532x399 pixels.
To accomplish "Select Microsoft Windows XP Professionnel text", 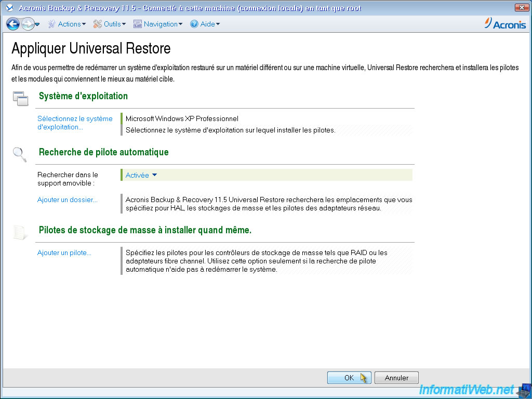I will [x=182, y=119].
